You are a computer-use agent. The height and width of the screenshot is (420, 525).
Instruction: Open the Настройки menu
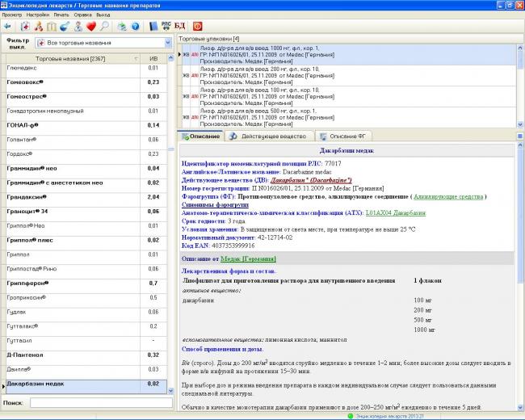coord(38,15)
